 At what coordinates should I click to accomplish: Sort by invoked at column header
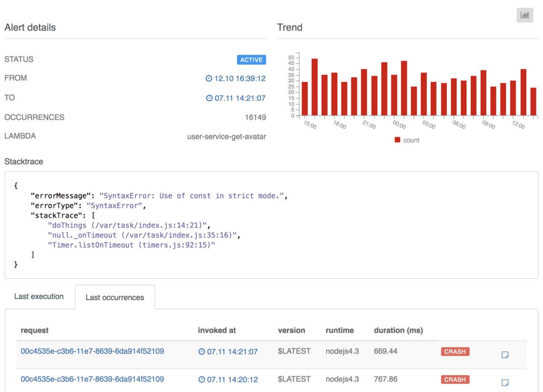217,331
